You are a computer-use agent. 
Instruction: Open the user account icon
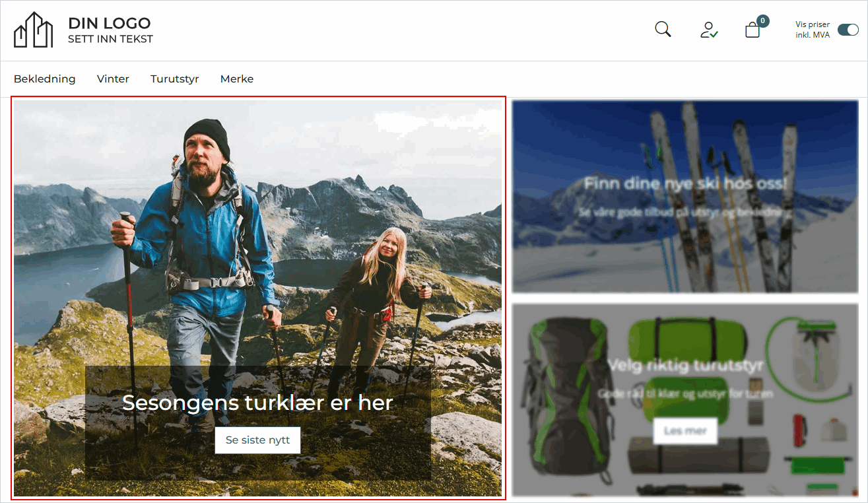pos(709,30)
